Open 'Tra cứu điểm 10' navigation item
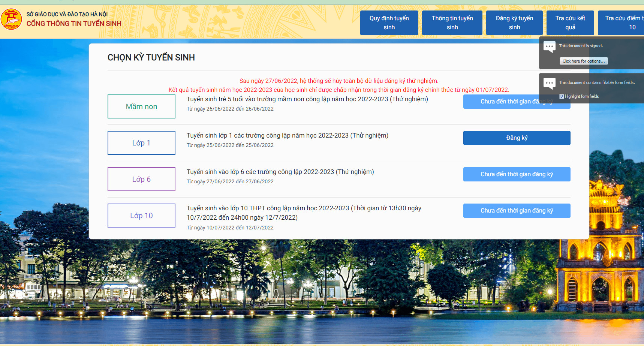Screen dimensions: 644x346 pos(622,23)
